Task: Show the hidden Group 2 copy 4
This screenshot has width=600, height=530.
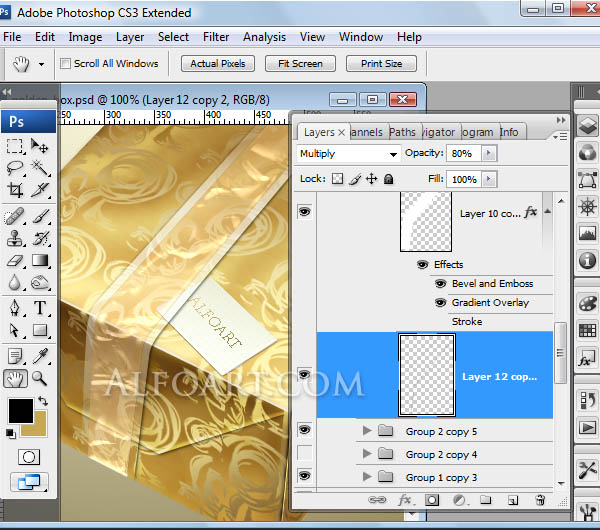Action: pyautogui.click(x=305, y=453)
